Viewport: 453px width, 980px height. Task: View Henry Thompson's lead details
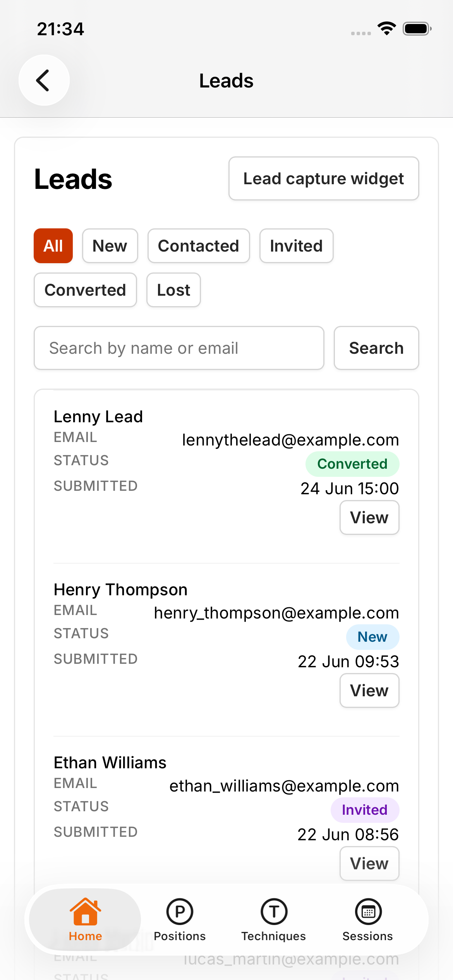369,690
